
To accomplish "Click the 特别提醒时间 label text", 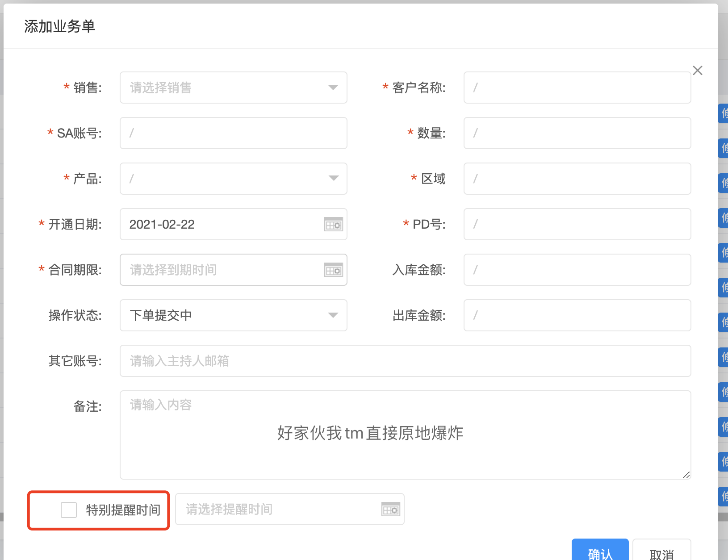I will (x=123, y=510).
